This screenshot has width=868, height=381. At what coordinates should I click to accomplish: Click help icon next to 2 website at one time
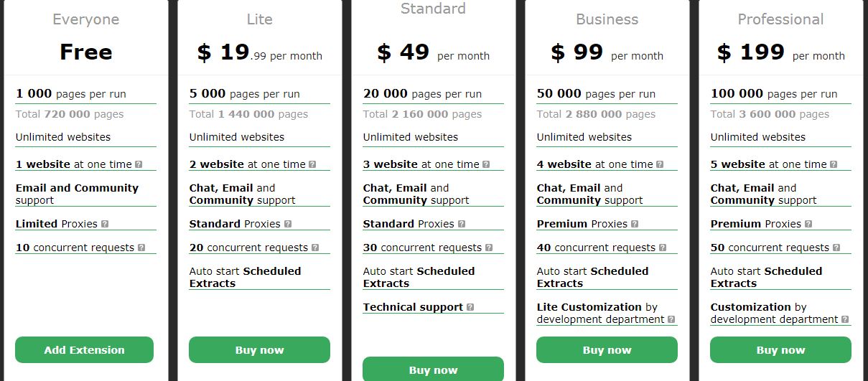click(x=312, y=164)
